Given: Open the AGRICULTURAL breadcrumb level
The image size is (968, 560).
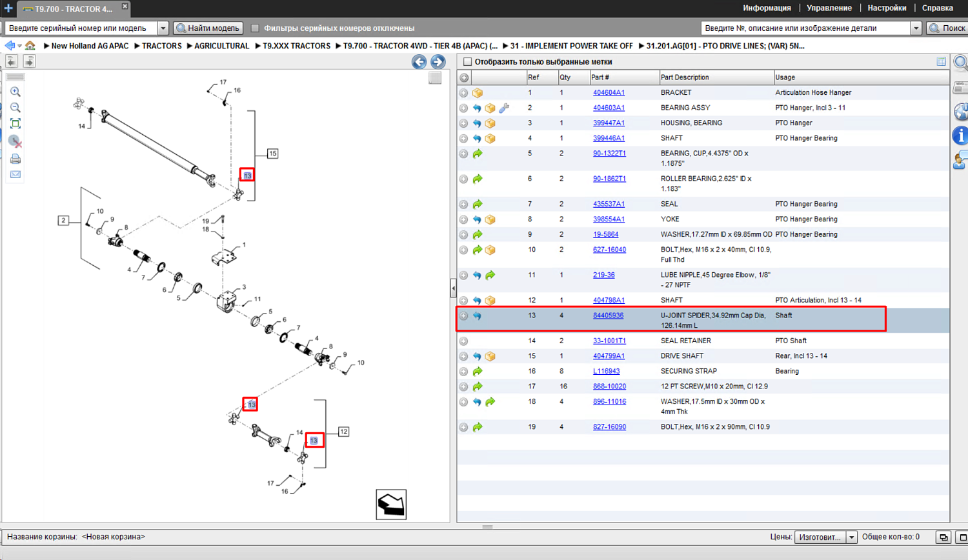Looking at the screenshot, I should 221,46.
